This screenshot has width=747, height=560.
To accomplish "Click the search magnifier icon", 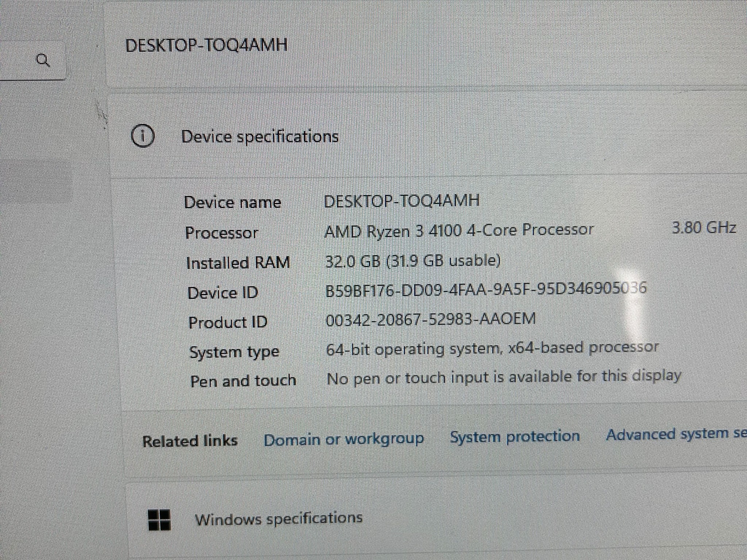I will coord(43,60).
